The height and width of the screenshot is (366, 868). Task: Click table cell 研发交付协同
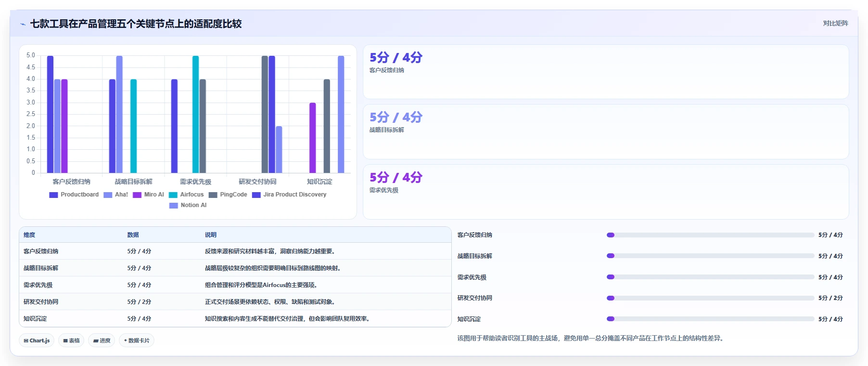pos(41,302)
